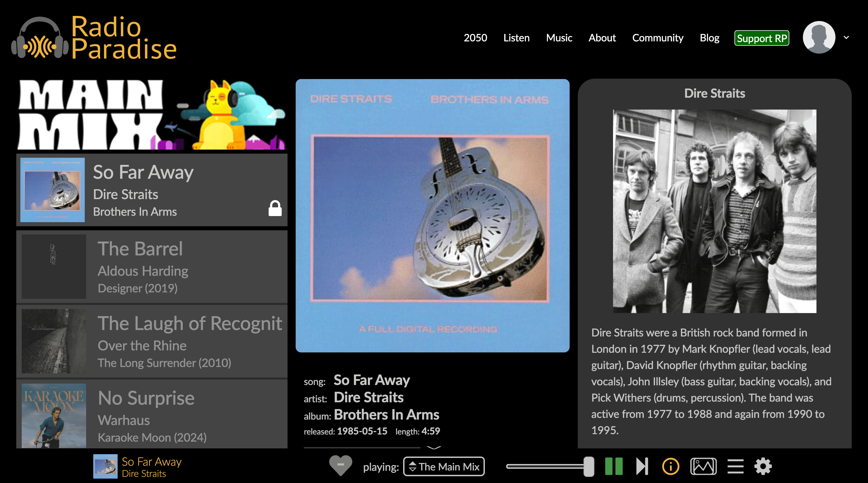Skip to the next song
Image resolution: width=868 pixels, height=483 pixels.
click(x=642, y=466)
